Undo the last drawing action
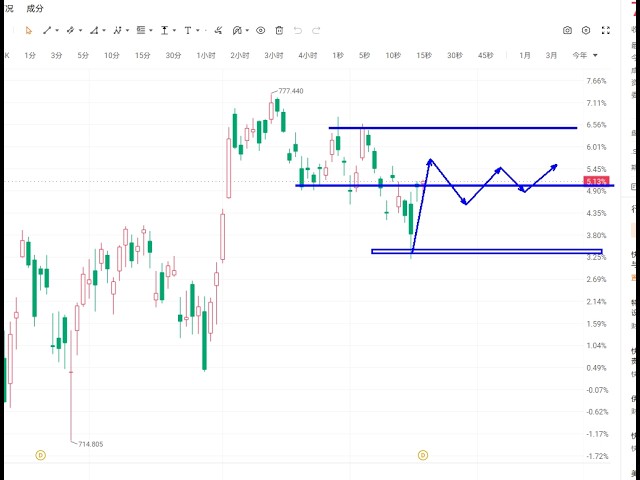This screenshot has height=480, width=640. pyautogui.click(x=298, y=31)
